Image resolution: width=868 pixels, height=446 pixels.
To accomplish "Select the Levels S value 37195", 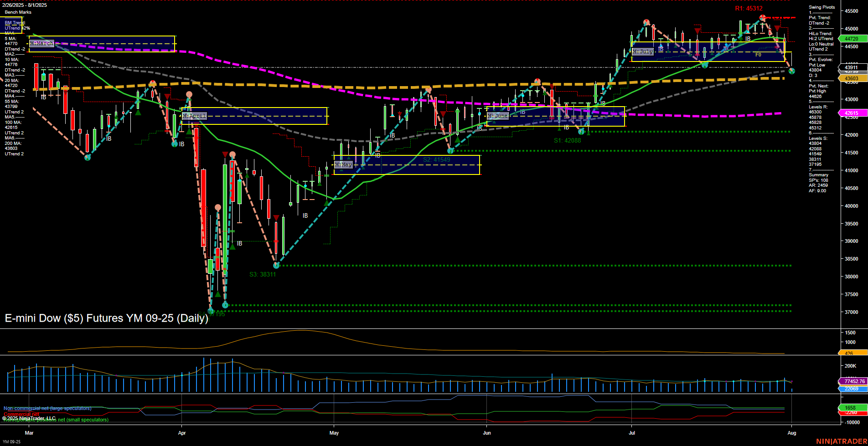I will click(x=815, y=164).
